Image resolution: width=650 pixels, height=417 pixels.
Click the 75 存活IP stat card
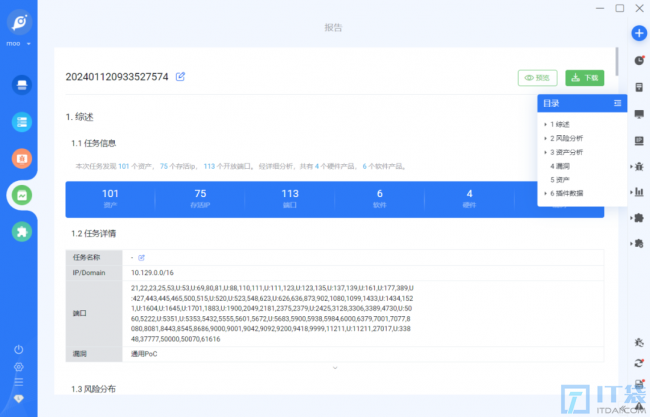[200, 199]
